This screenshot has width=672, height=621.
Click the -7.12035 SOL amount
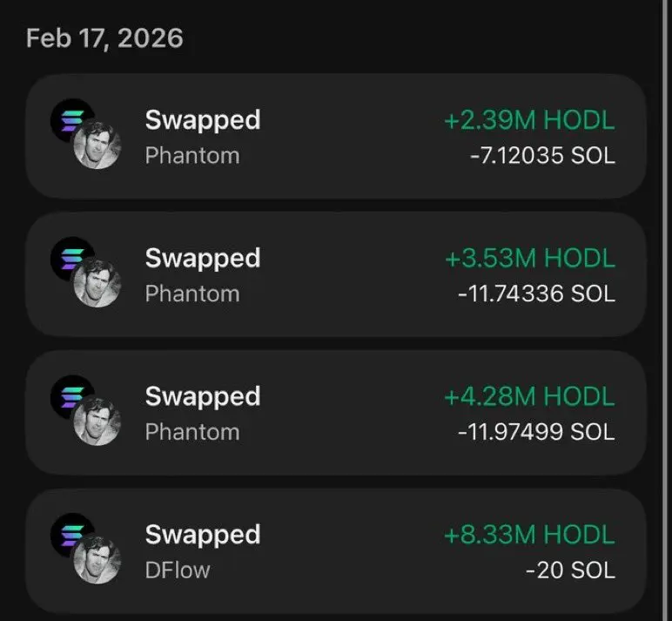pyautogui.click(x=542, y=155)
